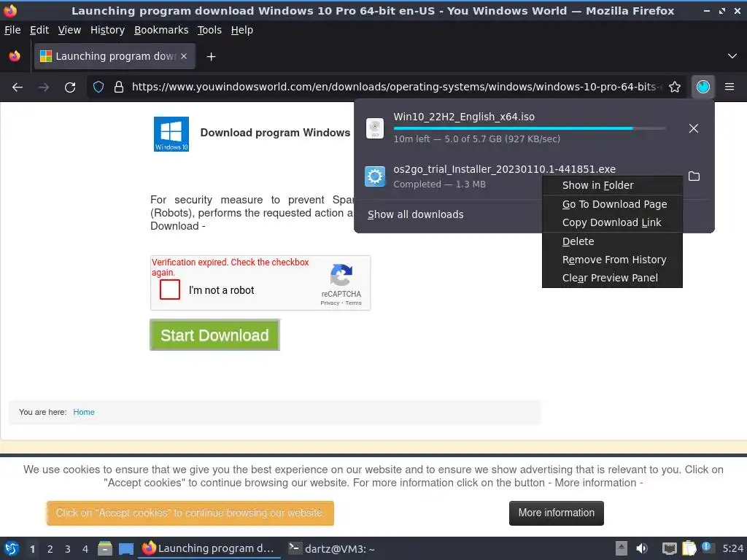The height and width of the screenshot is (560, 747).
Task: Open the update notification tray icon
Action: click(708, 548)
